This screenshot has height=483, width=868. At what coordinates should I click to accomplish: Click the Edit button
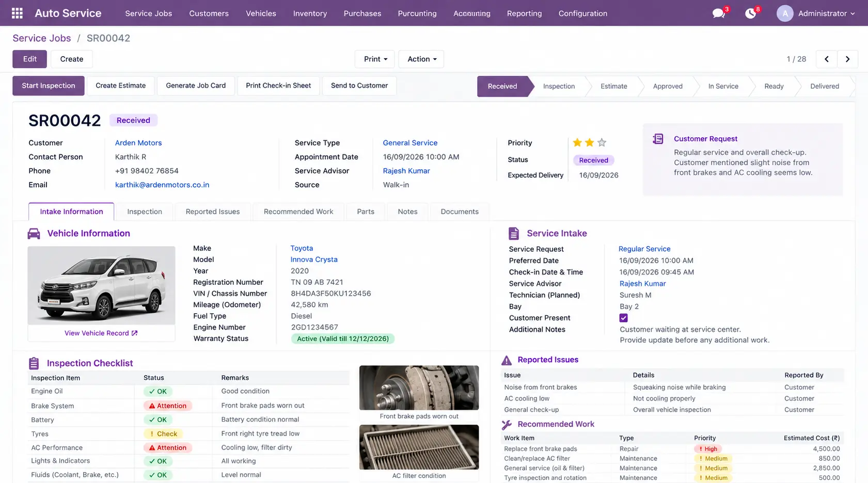tap(30, 59)
